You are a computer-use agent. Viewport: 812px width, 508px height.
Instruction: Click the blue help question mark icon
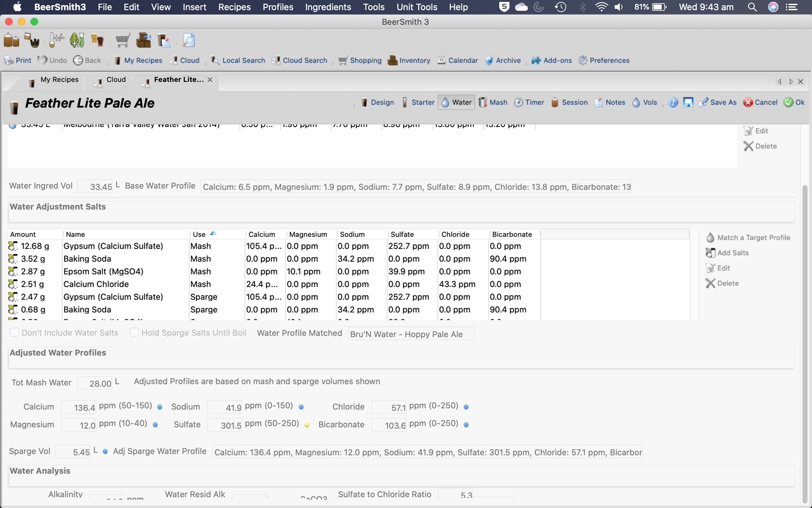pyautogui.click(x=673, y=102)
